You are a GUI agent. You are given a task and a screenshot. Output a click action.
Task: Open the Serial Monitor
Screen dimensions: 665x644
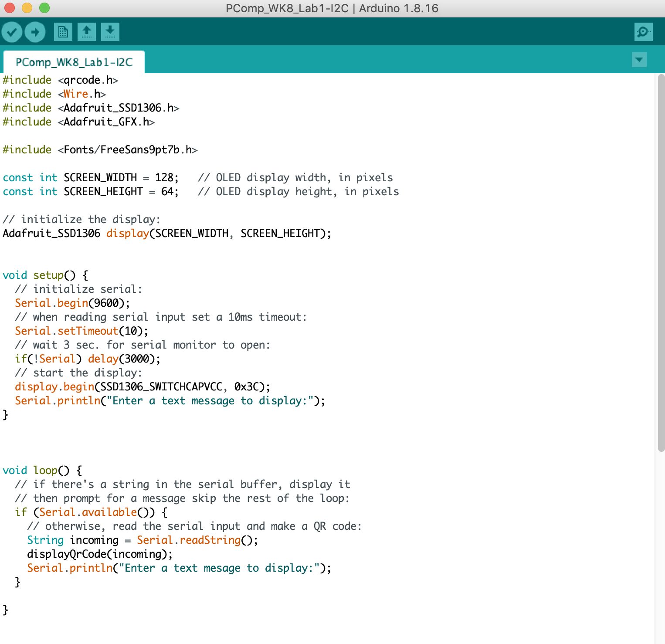pyautogui.click(x=643, y=32)
